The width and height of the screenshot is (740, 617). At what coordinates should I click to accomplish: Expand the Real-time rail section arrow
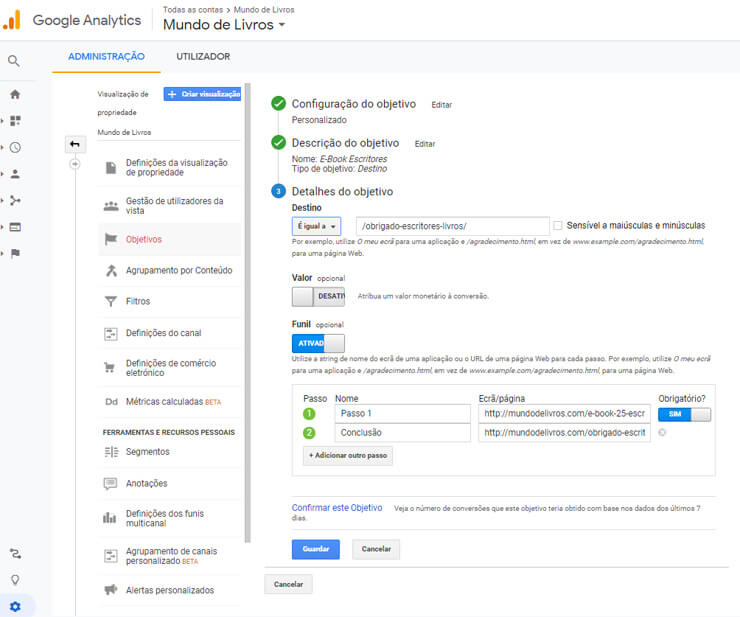point(2,148)
